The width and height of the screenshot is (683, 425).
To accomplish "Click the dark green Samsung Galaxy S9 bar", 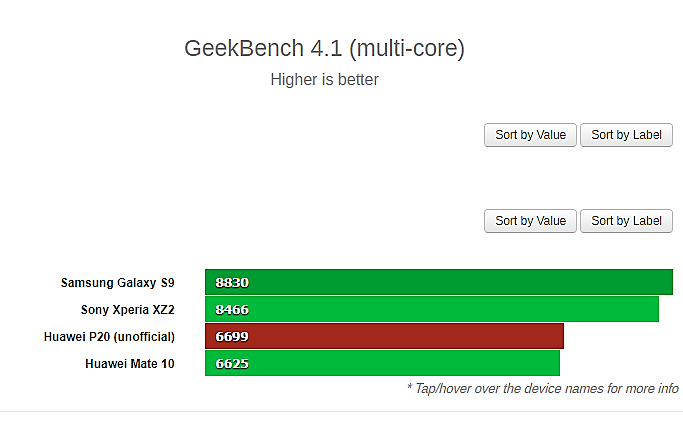I will pos(439,282).
